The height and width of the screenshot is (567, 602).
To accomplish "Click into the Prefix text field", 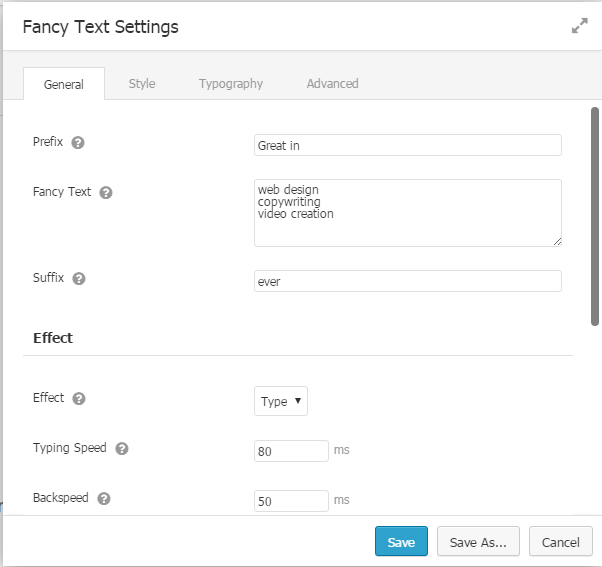I will [x=408, y=145].
